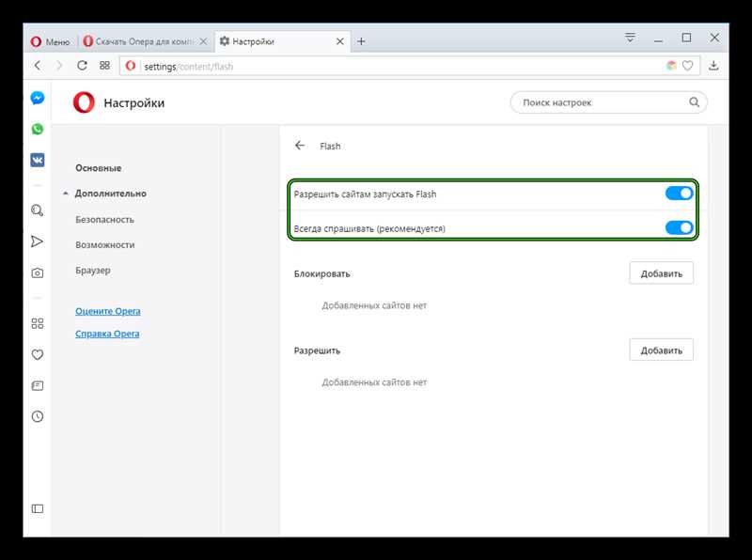The image size is (752, 560).
Task: Click the search magnifier in settings search
Action: (x=694, y=102)
